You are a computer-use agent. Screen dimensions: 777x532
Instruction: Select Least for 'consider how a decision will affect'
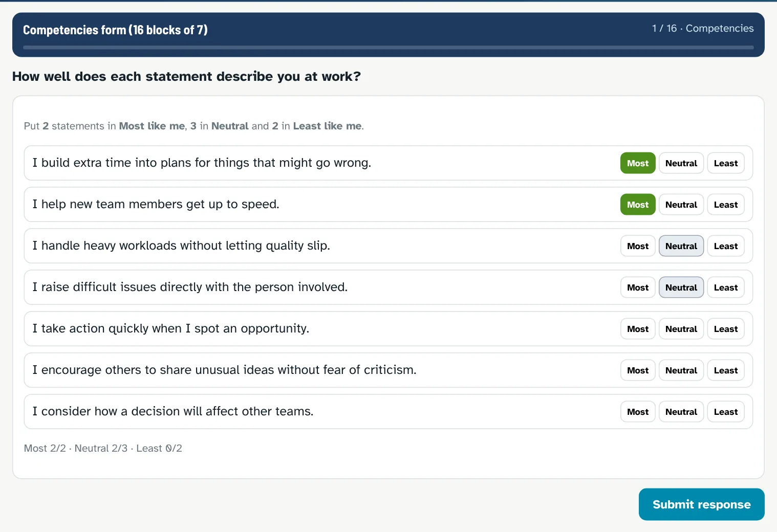[x=726, y=412]
